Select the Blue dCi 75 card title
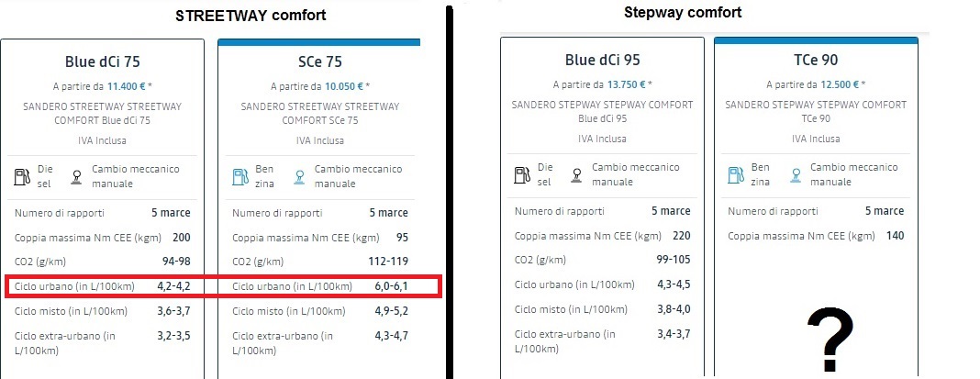 coord(102,62)
